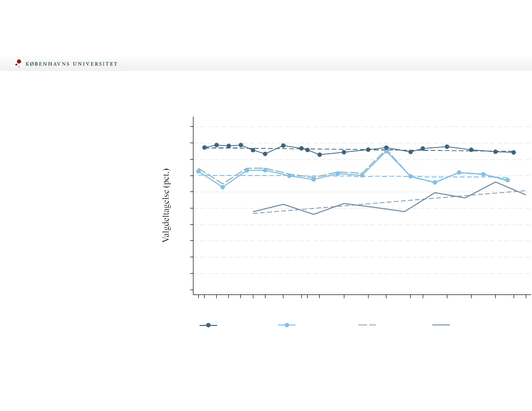This screenshot has height=411, width=532.
Task: Click the grey-green dashed line legend marker
Action: click(367, 325)
